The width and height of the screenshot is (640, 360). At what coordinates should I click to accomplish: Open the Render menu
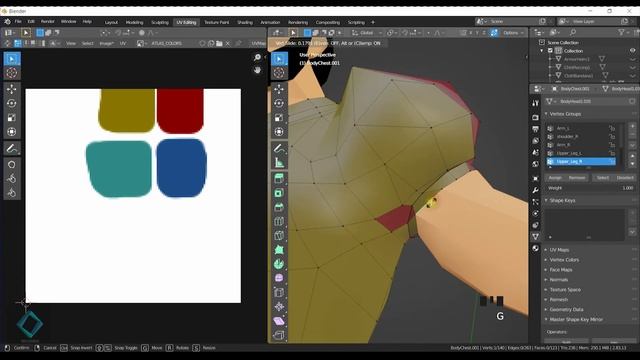(x=47, y=22)
